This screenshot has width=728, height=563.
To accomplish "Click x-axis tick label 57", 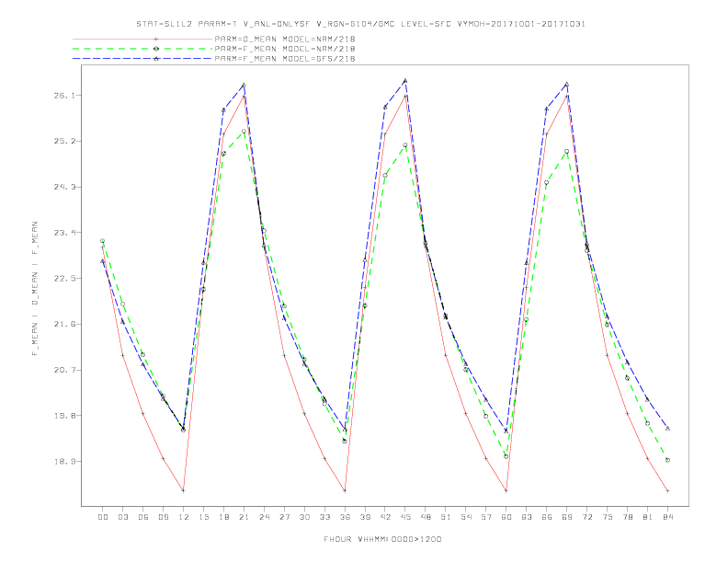I will pos(486,517).
